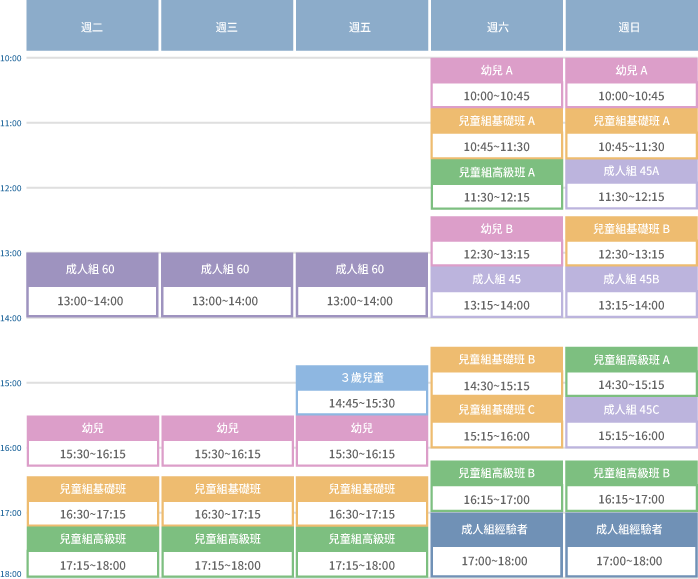Open the 週六 column header
The width and height of the screenshot is (698, 579).
point(496,27)
